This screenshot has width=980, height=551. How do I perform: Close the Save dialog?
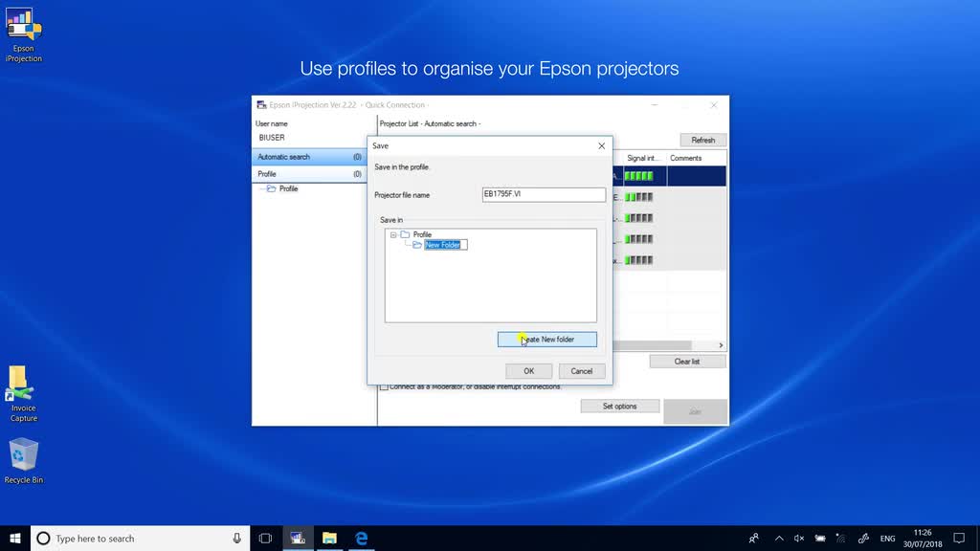pyautogui.click(x=601, y=145)
